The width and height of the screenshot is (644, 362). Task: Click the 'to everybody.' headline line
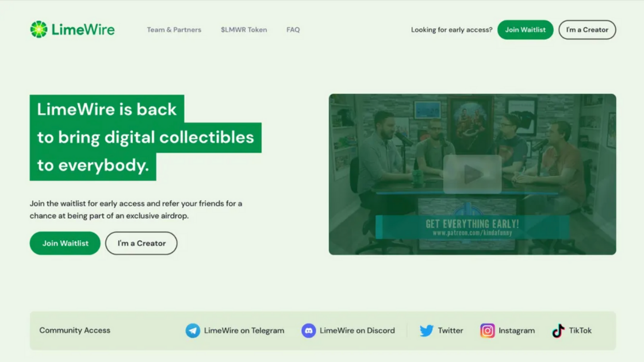93,165
